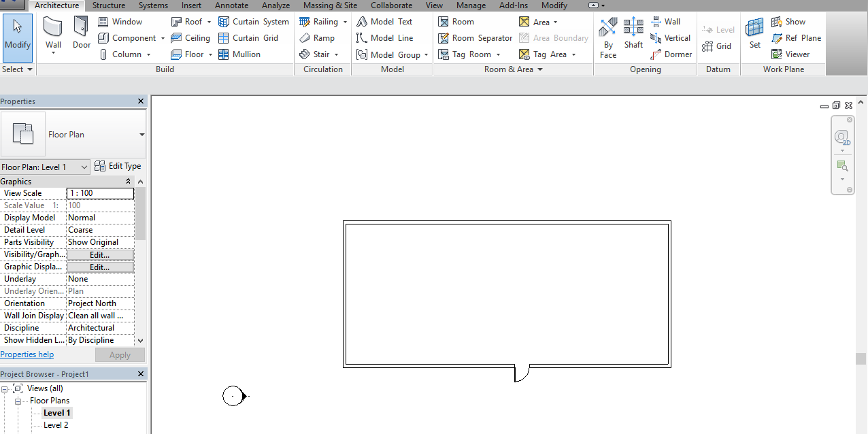
Task: Choose the Vertical opening tool
Action: pos(670,38)
